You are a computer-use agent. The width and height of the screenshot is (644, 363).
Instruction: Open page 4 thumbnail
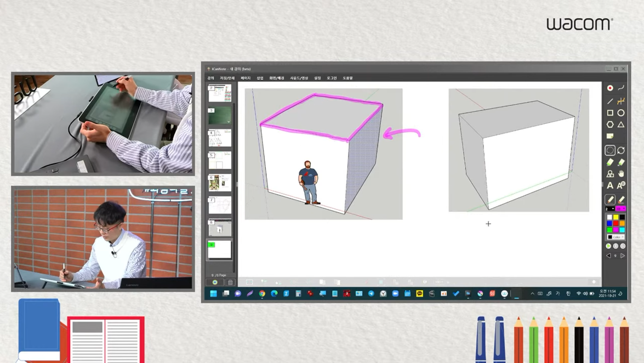coord(220,138)
